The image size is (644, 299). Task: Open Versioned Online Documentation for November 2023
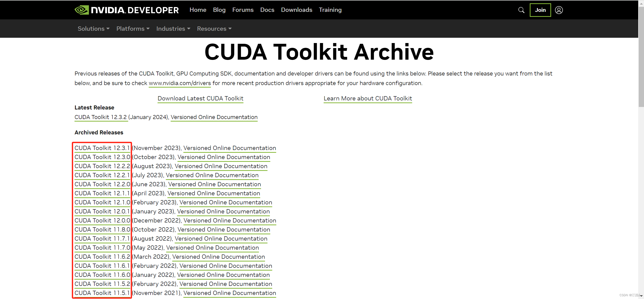tap(230, 148)
